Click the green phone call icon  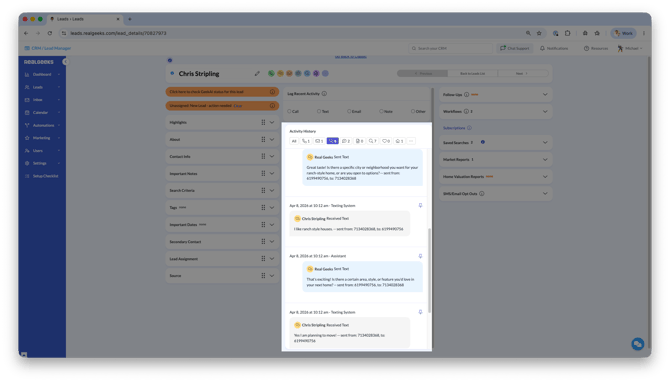click(x=271, y=73)
